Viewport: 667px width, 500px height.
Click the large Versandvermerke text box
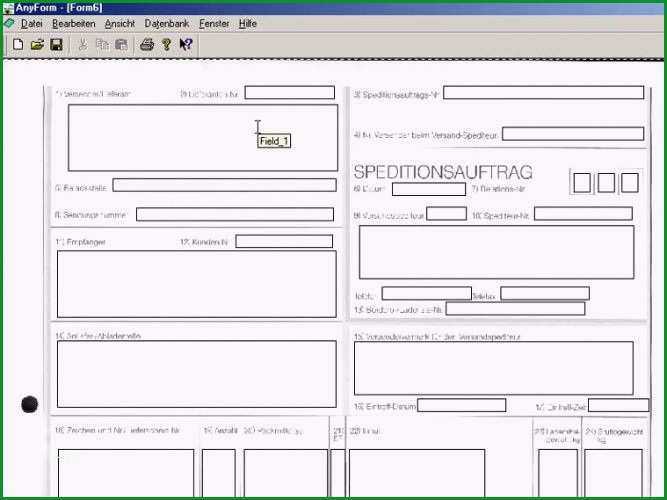tap(493, 368)
